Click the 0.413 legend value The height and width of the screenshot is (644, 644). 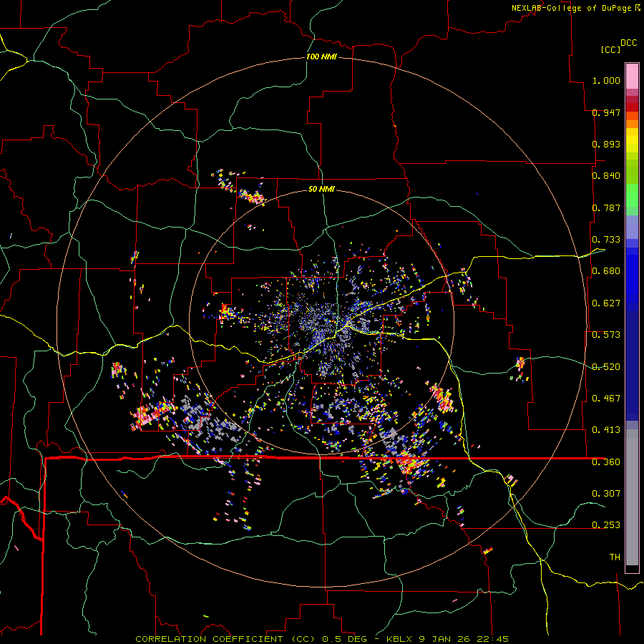click(606, 430)
